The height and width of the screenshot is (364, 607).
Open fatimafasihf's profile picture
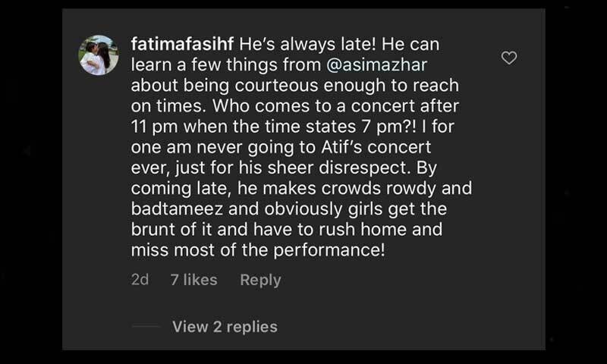pyautogui.click(x=99, y=55)
